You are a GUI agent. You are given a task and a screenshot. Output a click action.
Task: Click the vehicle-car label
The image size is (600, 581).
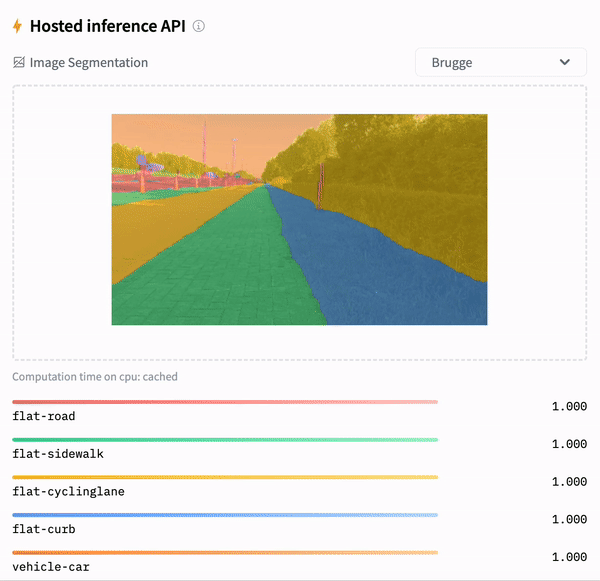click(x=50, y=566)
